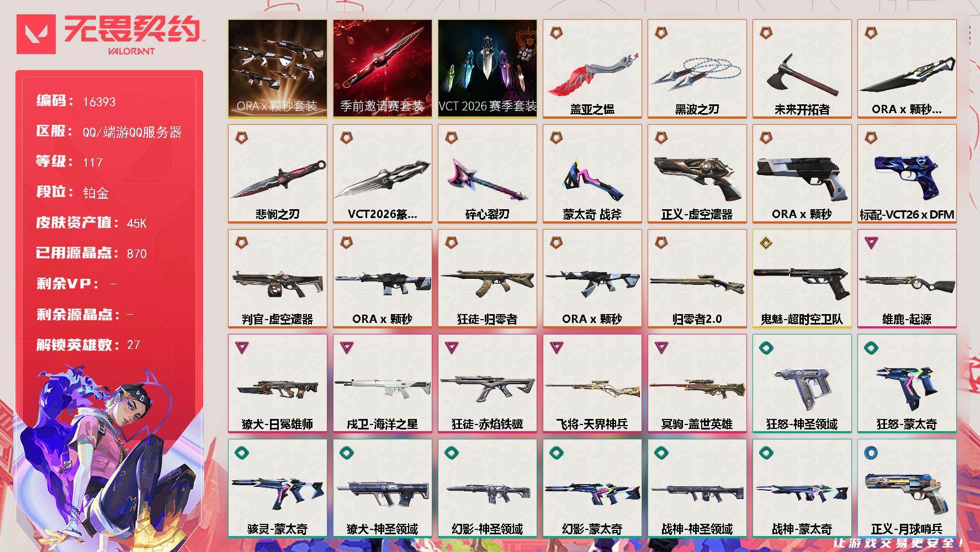Click the 鬼魅-超时空卫队 pistol skin
This screenshot has width=980, height=552.
[802, 278]
